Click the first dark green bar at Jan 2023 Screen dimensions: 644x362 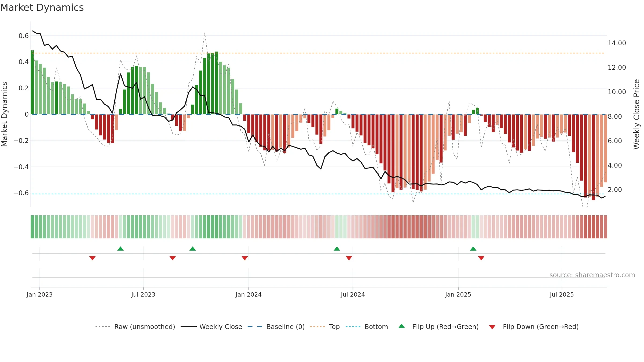click(x=32, y=82)
